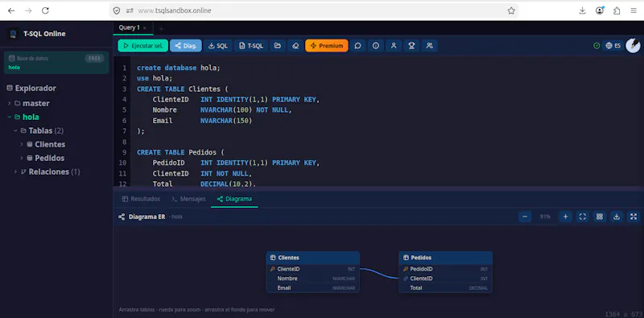The image size is (644, 318).
Task: Click the T-SQL file button
Action: click(251, 46)
